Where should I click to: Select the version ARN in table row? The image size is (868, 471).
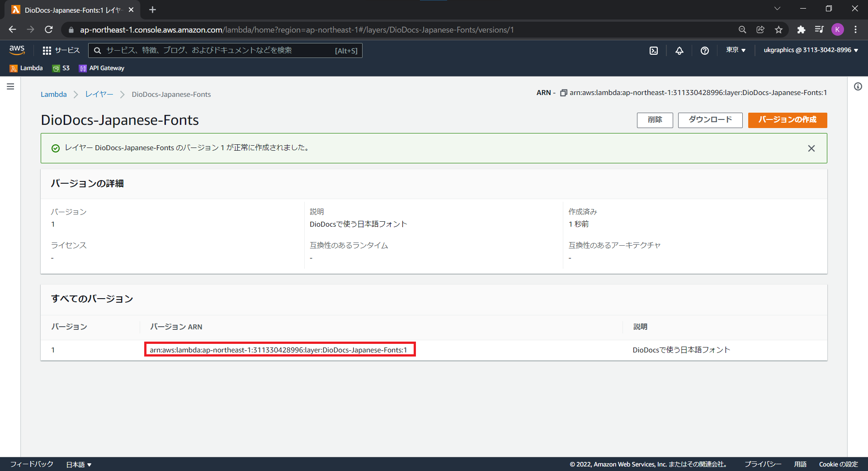point(278,350)
